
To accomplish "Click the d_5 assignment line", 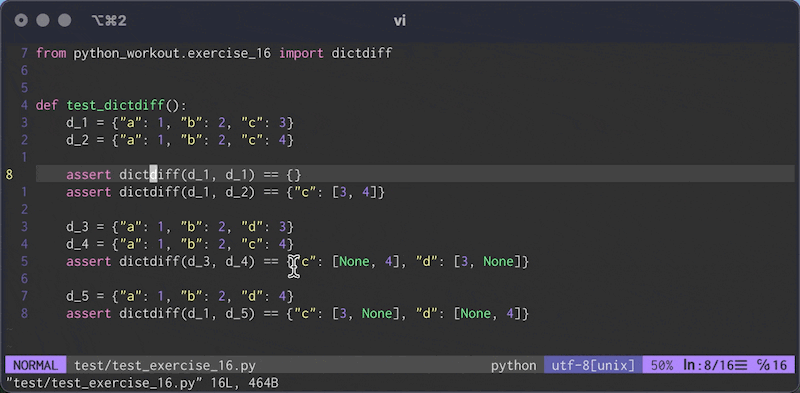I will (180, 296).
